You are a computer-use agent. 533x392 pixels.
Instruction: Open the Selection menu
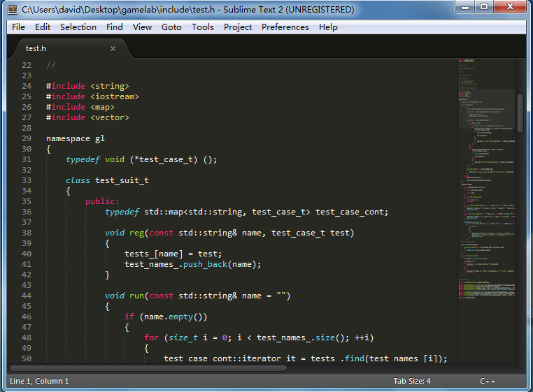point(78,27)
